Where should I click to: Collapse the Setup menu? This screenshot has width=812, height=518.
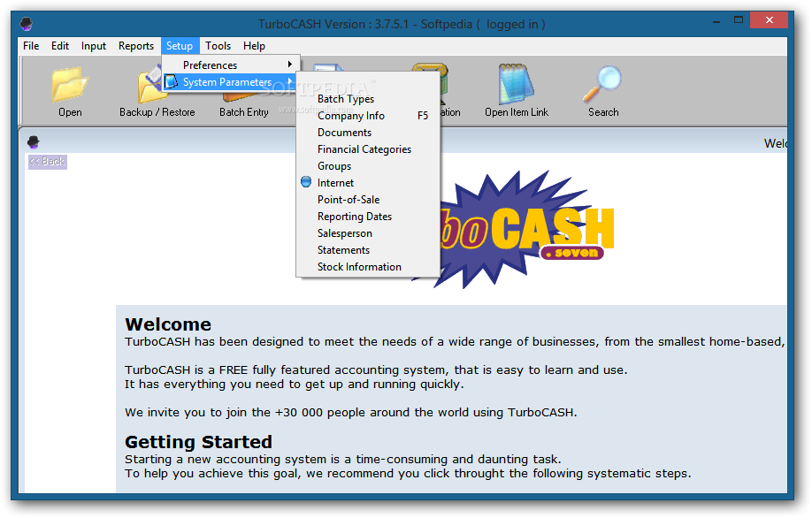[x=180, y=46]
